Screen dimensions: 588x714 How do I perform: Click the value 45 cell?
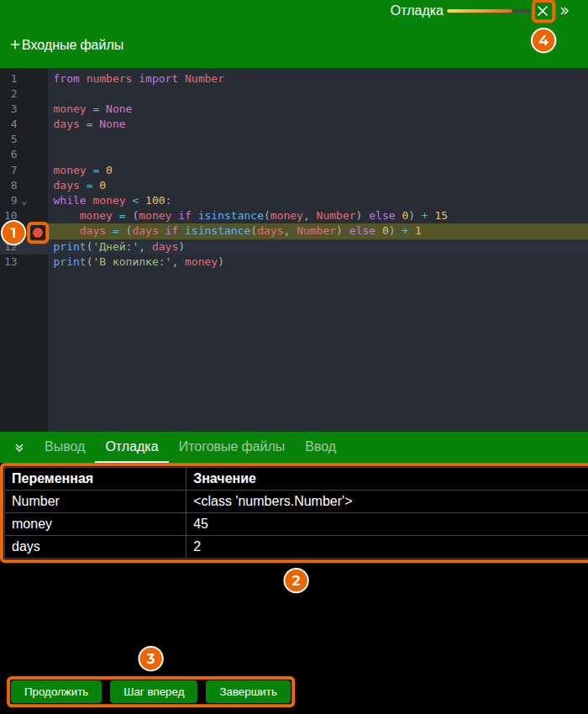pyautogui.click(x=387, y=524)
